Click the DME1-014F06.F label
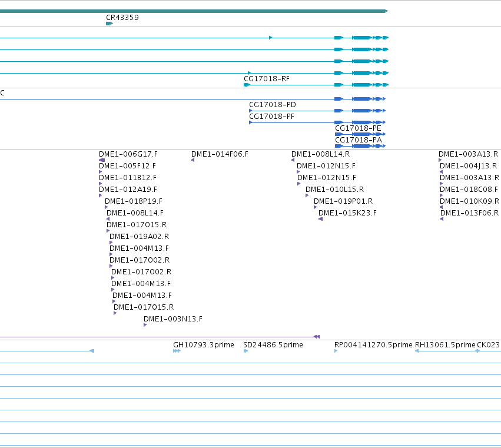The width and height of the screenshot is (501, 448). pos(220,154)
